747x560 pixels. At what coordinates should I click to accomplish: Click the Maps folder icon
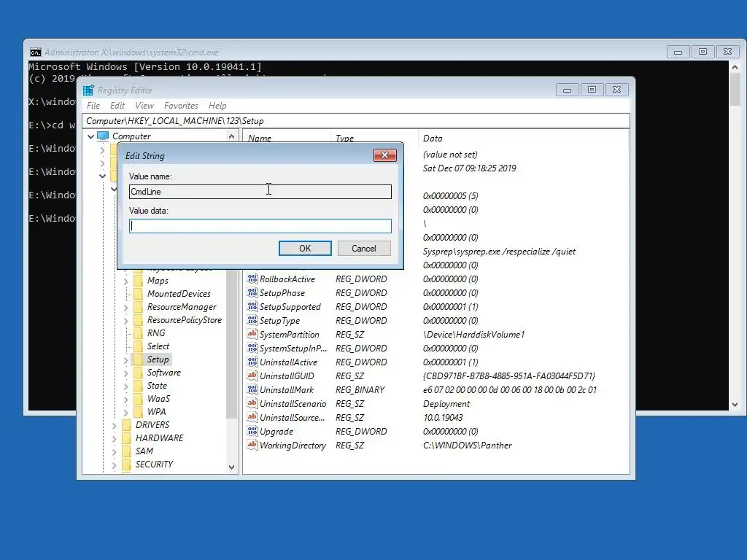[138, 281]
